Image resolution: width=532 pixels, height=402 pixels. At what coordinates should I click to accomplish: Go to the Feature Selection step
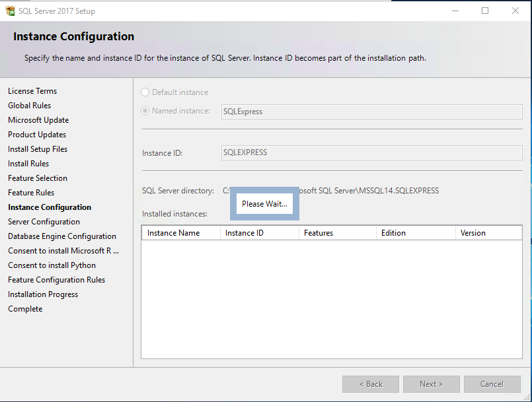38,178
